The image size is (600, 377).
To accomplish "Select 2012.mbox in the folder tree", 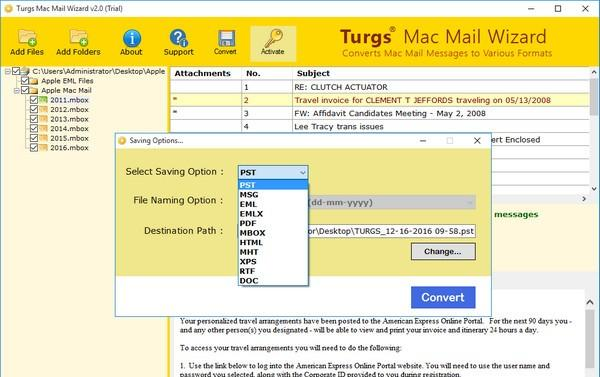I will [x=69, y=109].
